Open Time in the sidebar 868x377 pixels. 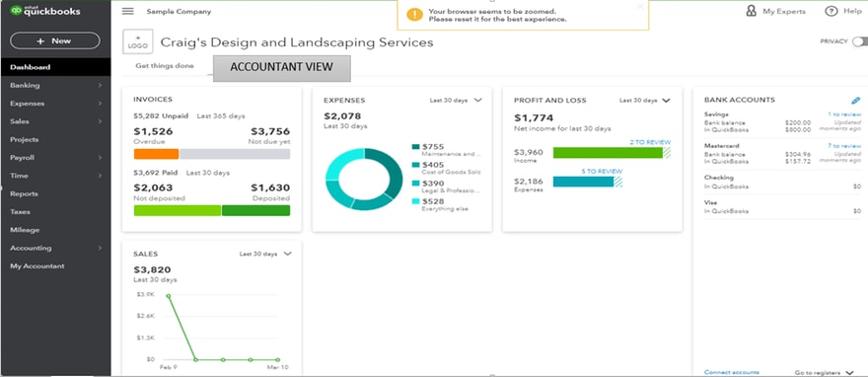(x=55, y=176)
